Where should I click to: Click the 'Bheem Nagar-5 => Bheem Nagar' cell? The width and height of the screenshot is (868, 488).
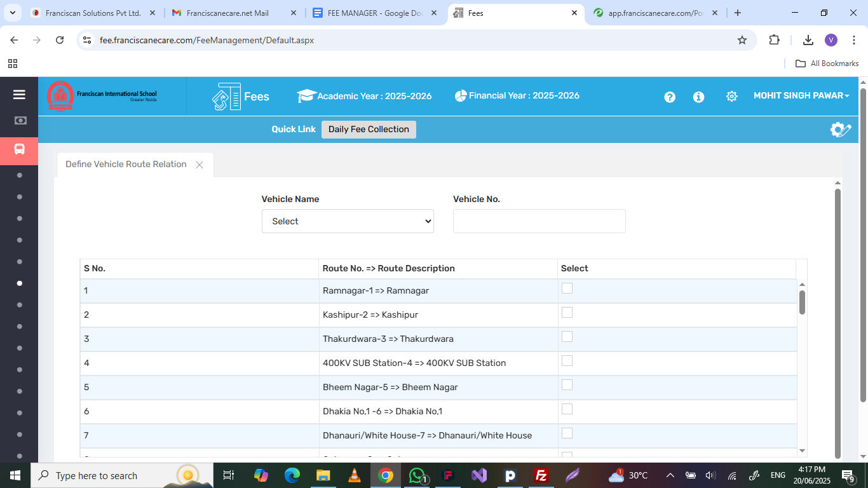[438, 388]
